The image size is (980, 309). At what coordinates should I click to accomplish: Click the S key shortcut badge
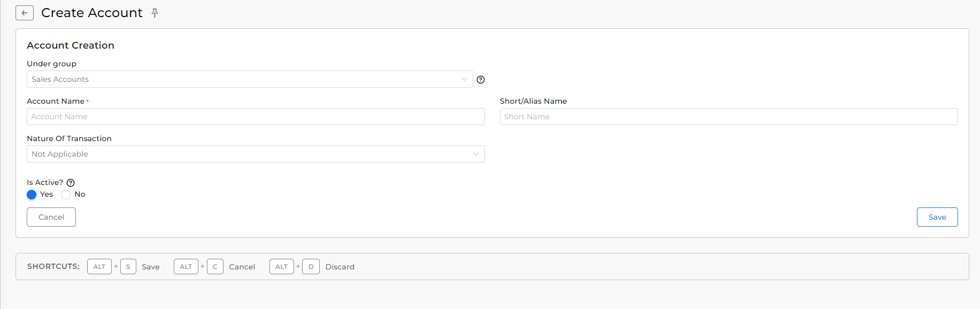(x=128, y=266)
